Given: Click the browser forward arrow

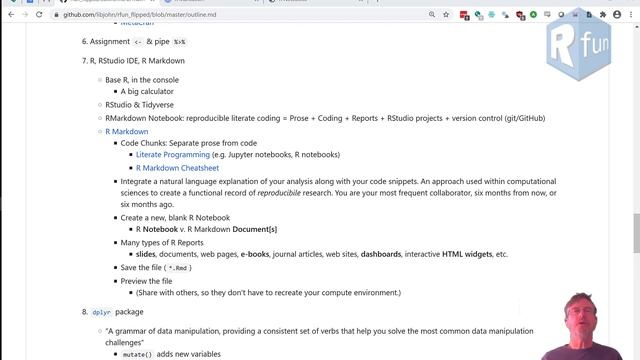Looking at the screenshot, I should [x=25, y=15].
